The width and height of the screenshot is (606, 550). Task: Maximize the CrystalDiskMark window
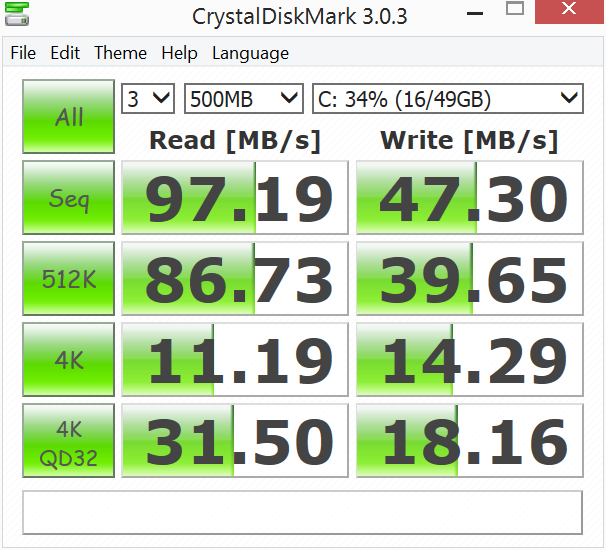click(x=515, y=9)
